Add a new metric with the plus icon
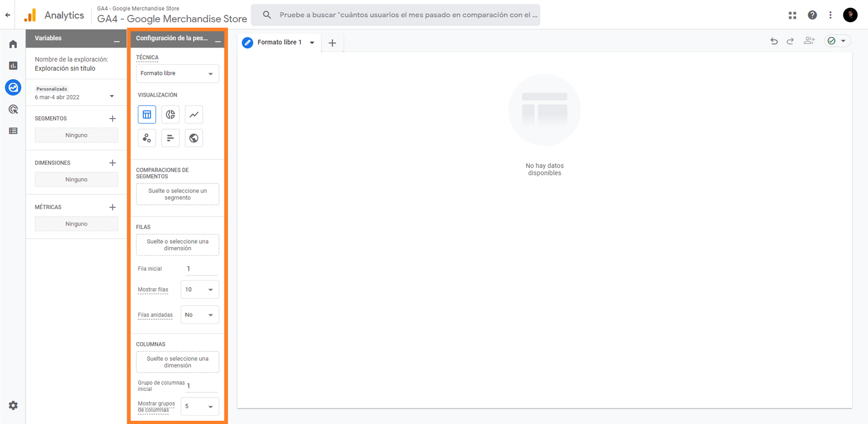868x424 pixels. click(112, 207)
